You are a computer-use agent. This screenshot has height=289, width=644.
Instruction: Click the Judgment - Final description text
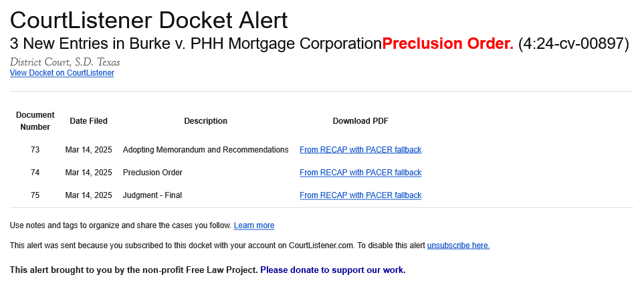[152, 195]
